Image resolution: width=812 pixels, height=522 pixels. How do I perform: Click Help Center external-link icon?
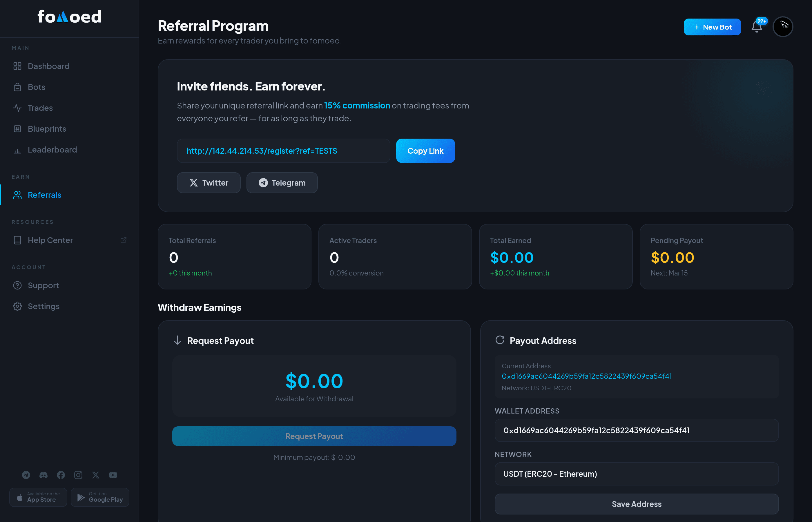point(123,240)
